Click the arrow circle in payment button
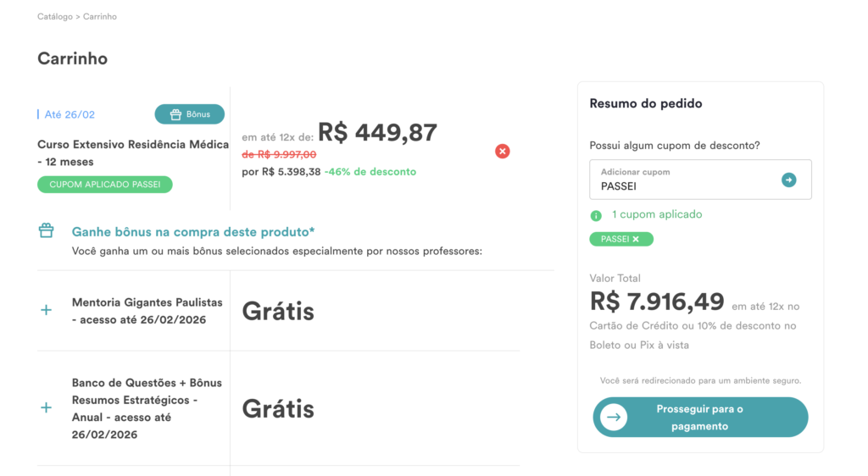The image size is (868, 476). [x=614, y=418]
